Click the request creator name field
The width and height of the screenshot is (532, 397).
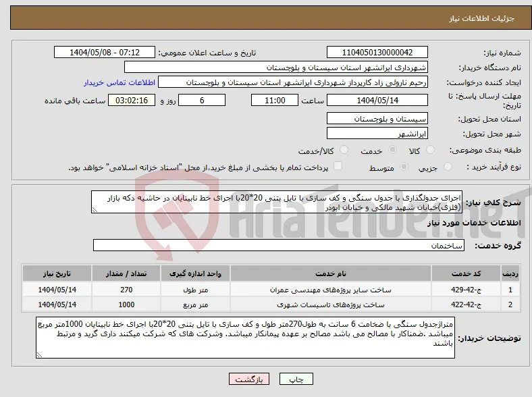point(293,82)
